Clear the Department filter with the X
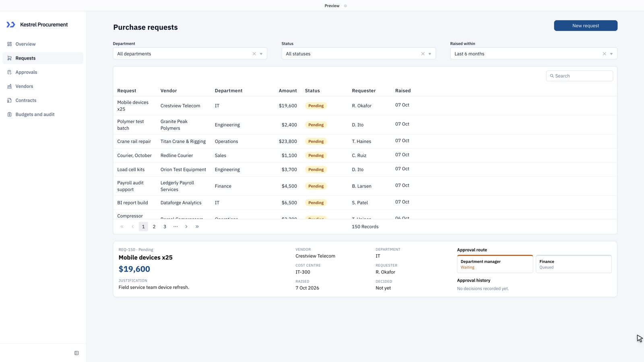Screen dimensions: 644x362 (254, 53)
